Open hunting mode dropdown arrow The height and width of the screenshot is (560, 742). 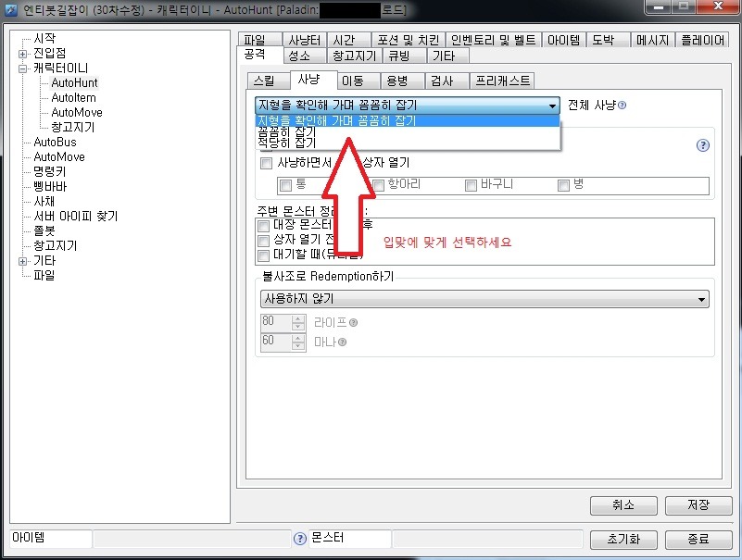552,106
